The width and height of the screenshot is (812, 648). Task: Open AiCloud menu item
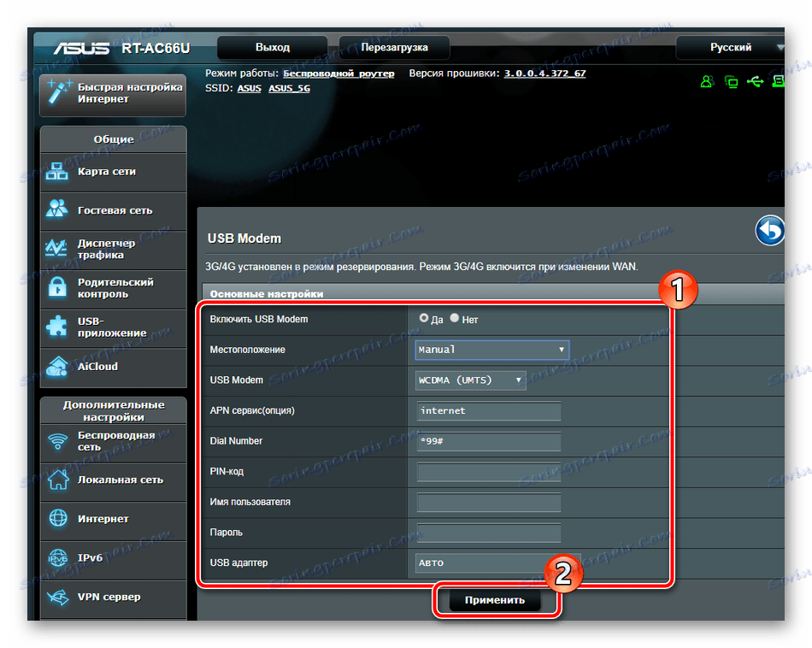(x=113, y=366)
